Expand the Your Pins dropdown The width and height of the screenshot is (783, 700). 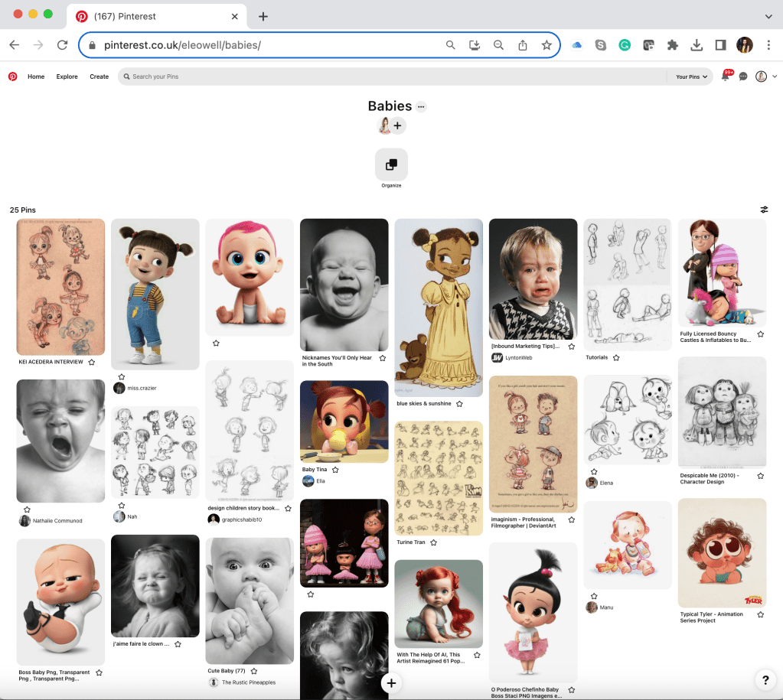692,77
